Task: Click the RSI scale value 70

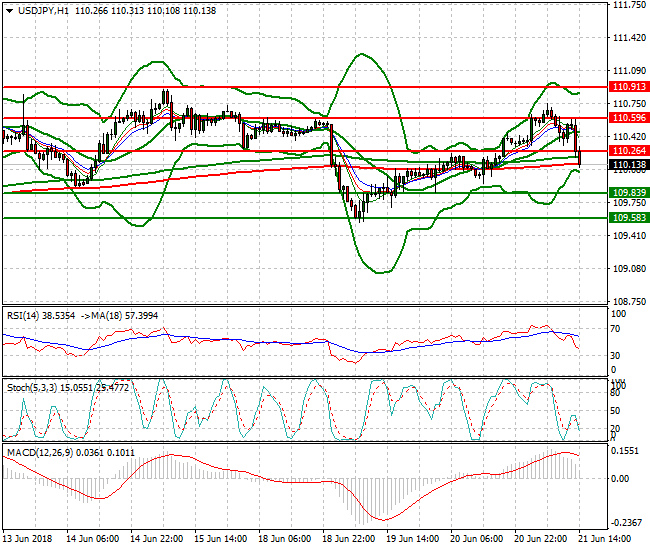Action: point(615,329)
